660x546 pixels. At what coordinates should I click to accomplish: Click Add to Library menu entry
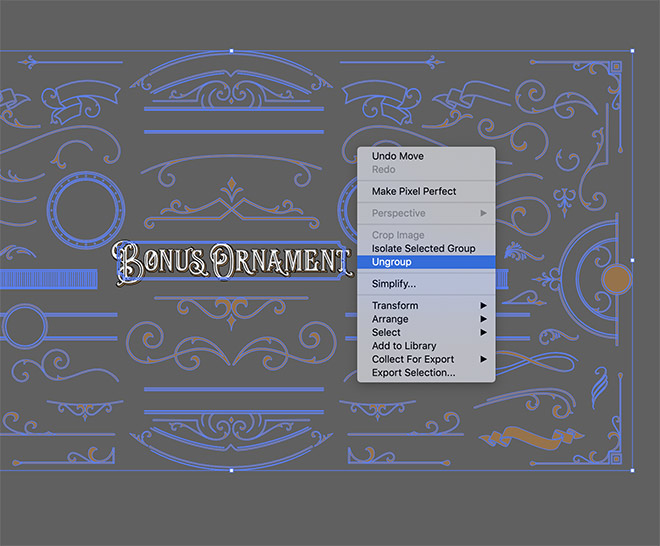pyautogui.click(x=404, y=346)
